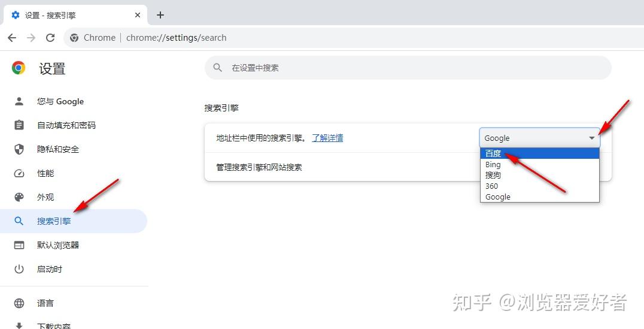The height and width of the screenshot is (329, 644).
Task: Click the Chrome site info icon in address bar
Action: tap(74, 38)
